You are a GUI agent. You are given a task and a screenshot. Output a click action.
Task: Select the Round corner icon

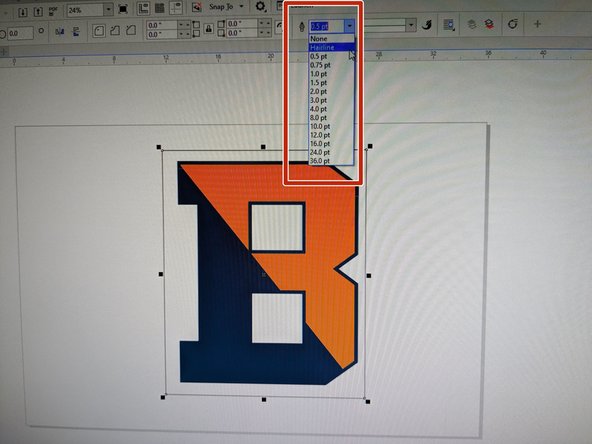(x=99, y=31)
